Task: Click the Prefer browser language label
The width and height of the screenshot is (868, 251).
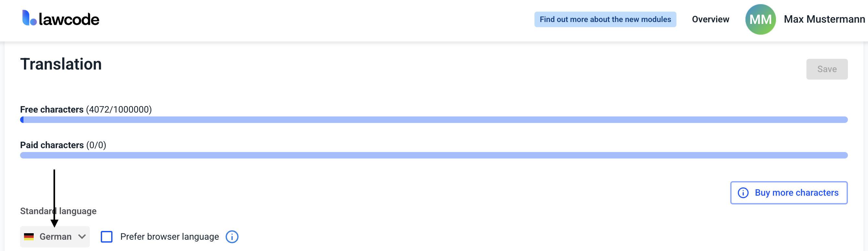Action: [170, 237]
